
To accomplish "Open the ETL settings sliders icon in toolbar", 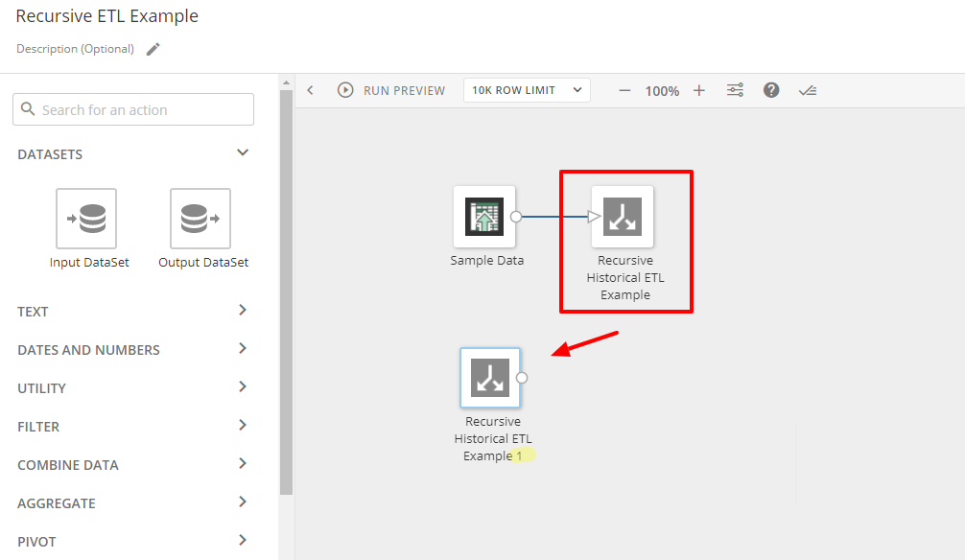I will [x=735, y=89].
